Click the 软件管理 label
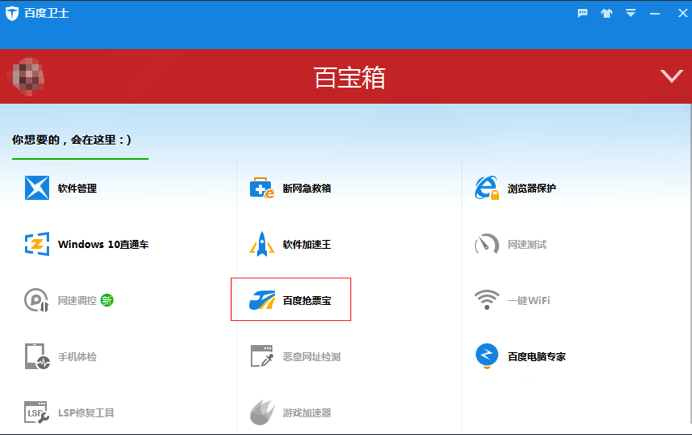Image resolution: width=692 pixels, height=435 pixels. click(x=77, y=188)
